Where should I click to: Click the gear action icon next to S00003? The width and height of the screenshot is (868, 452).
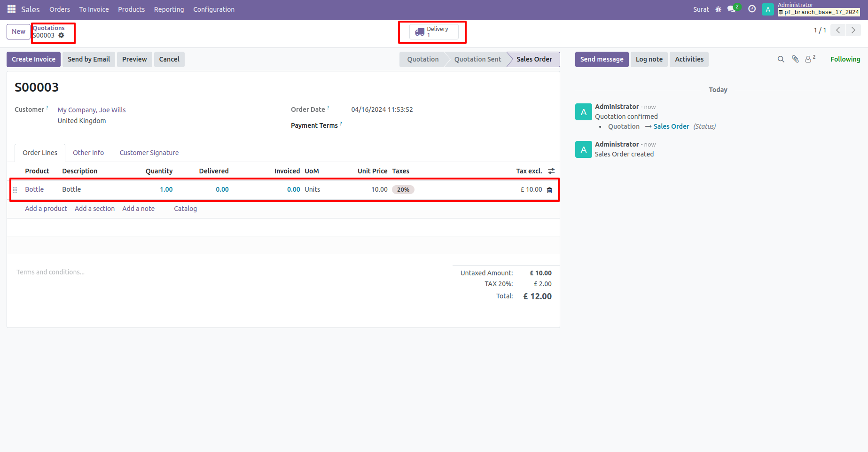pos(62,35)
